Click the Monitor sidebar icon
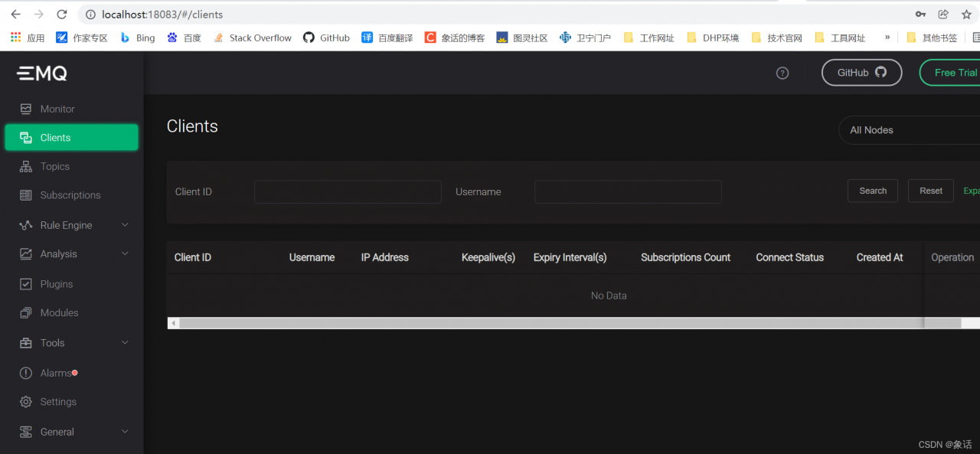This screenshot has width=980, height=454. coord(26,109)
